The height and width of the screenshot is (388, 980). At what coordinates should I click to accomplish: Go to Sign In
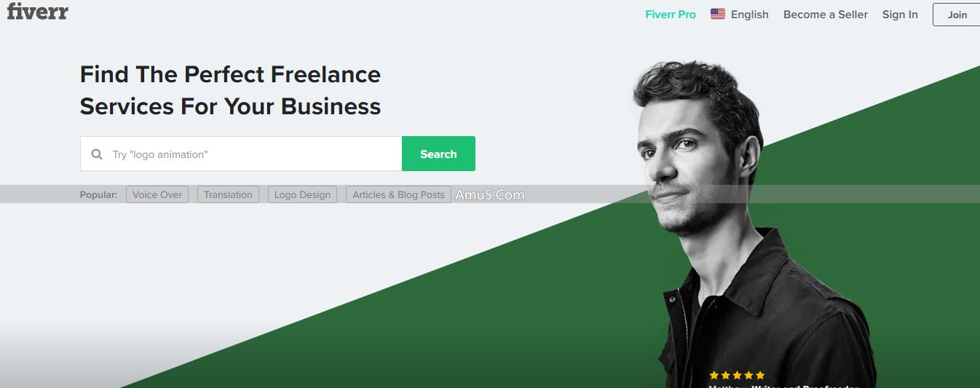[x=900, y=15]
